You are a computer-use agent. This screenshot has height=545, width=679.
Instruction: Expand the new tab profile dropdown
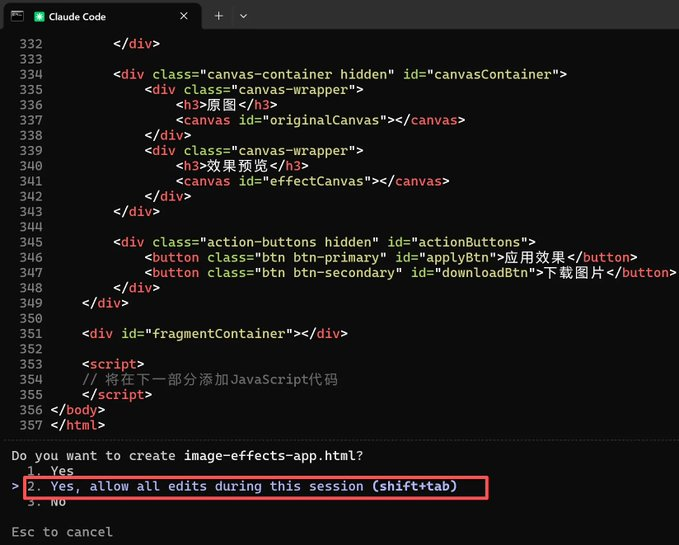(x=243, y=17)
